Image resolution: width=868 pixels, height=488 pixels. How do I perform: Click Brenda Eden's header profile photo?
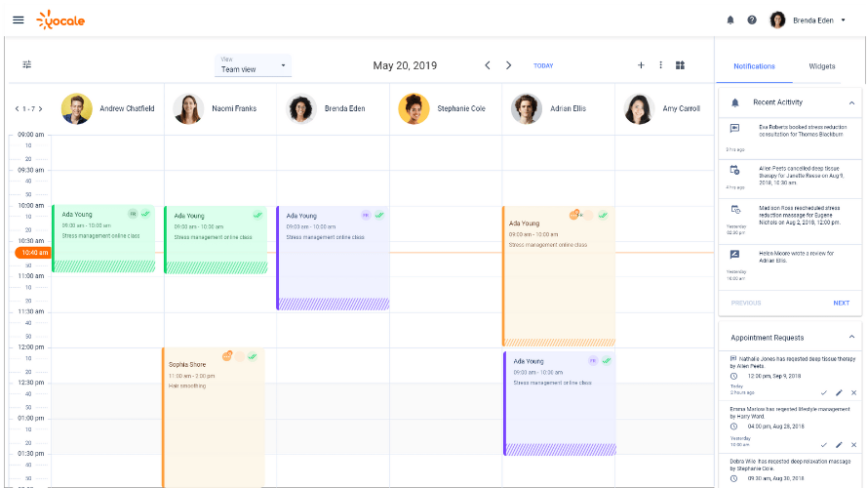click(x=777, y=20)
